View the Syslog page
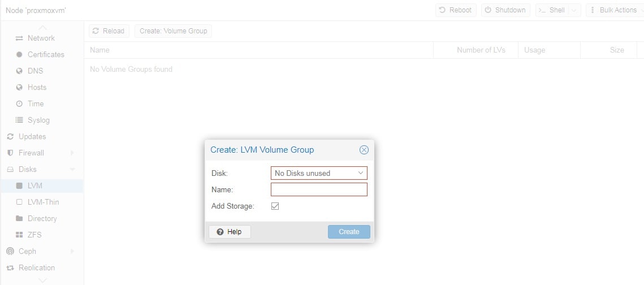 (x=38, y=120)
